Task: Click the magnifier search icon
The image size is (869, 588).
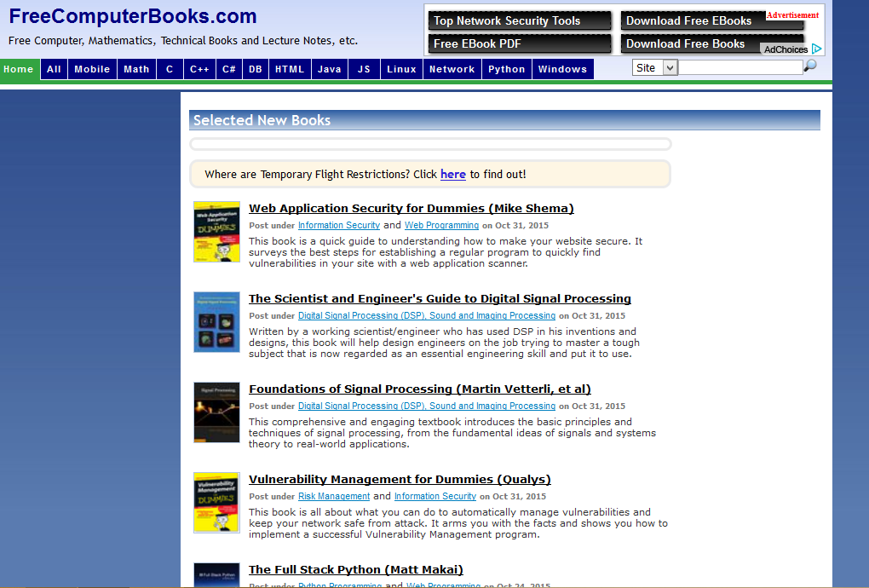Action: [809, 66]
